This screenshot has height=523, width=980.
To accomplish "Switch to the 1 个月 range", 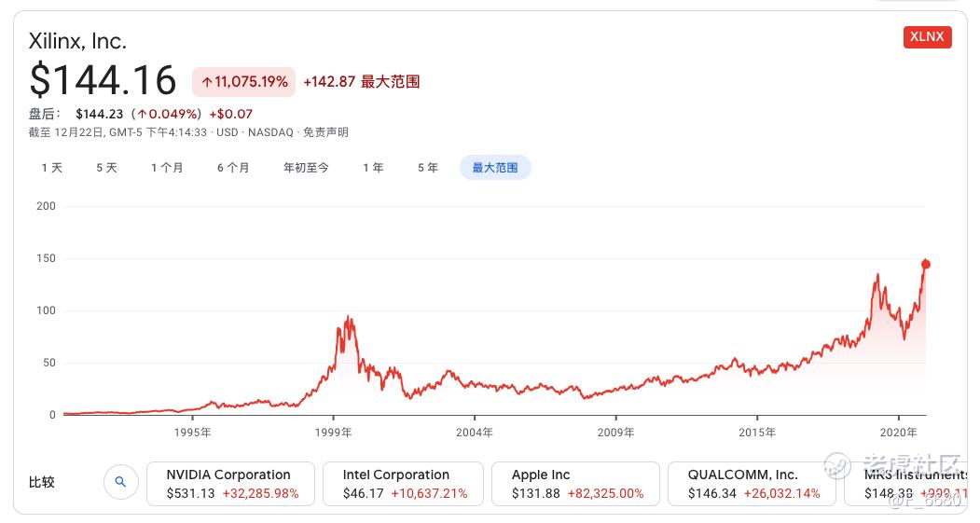I will coord(167,168).
